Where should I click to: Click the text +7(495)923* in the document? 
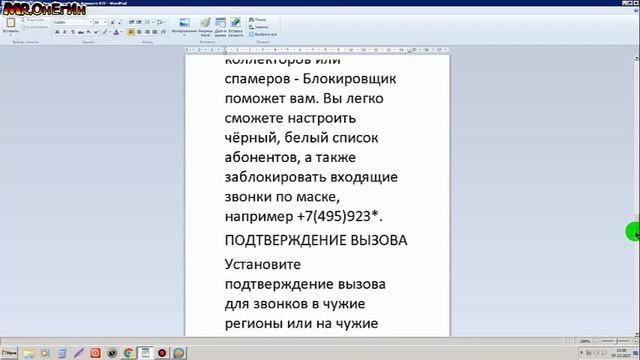tap(338, 216)
